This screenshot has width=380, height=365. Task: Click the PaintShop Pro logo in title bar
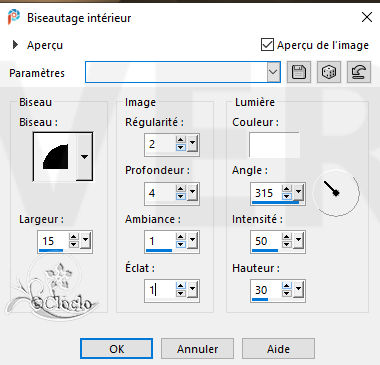[x=14, y=17]
